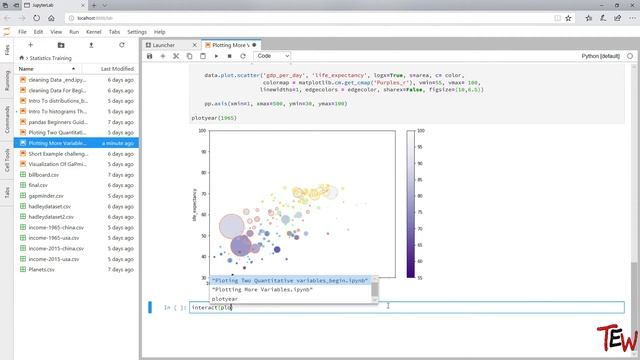This screenshot has width=640, height=360.
Task: Click the Python kernel name label
Action: pos(600,56)
